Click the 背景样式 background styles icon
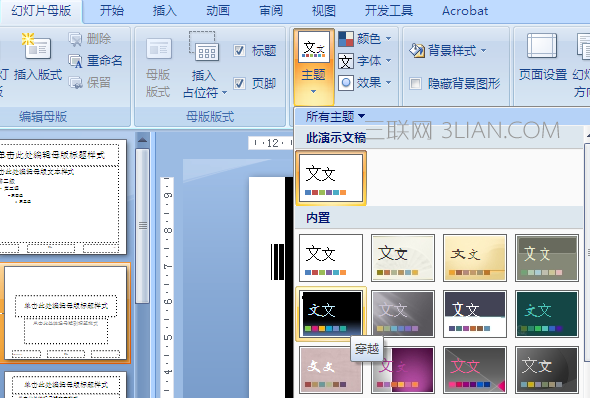This screenshot has width=590, height=398. (x=417, y=50)
